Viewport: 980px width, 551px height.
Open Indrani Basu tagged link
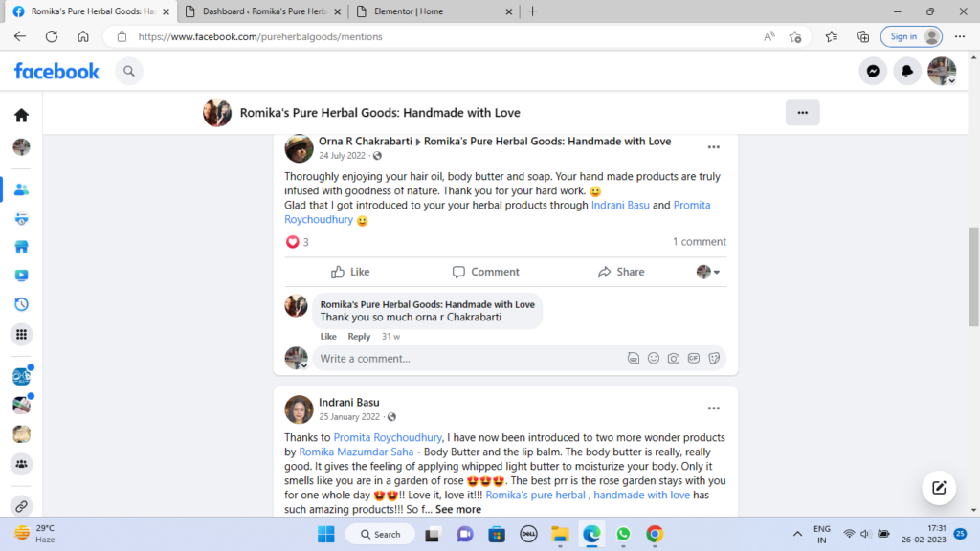point(620,205)
